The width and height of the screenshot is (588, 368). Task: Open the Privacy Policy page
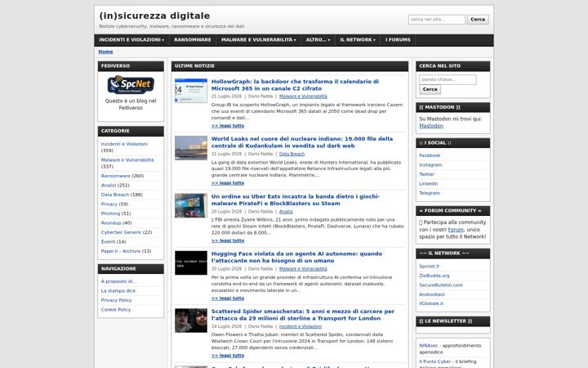116,300
